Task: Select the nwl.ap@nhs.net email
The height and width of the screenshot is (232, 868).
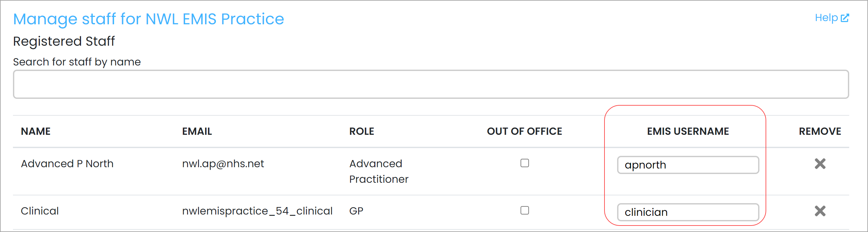Action: click(x=223, y=164)
